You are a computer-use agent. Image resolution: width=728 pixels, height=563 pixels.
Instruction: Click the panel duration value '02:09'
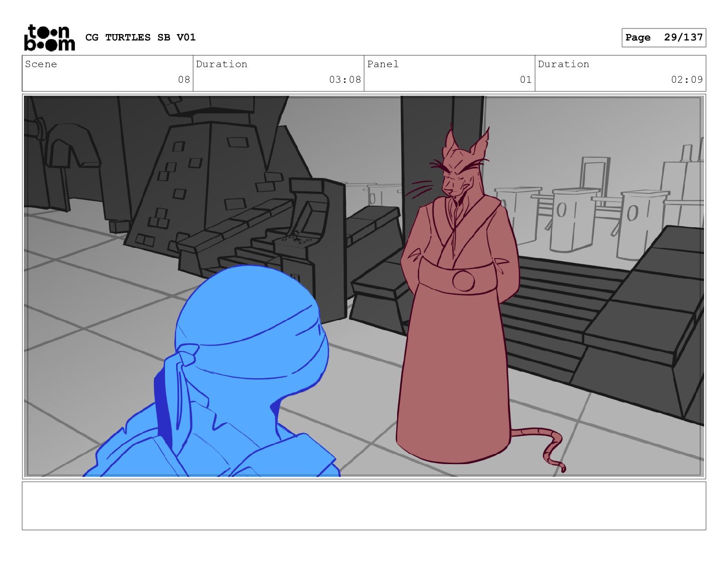(x=687, y=80)
